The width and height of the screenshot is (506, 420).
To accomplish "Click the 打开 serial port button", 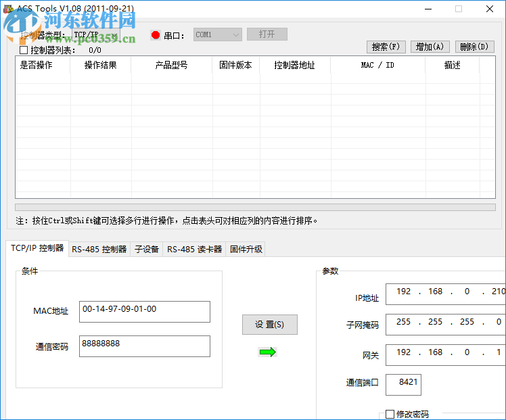I will pos(267,34).
